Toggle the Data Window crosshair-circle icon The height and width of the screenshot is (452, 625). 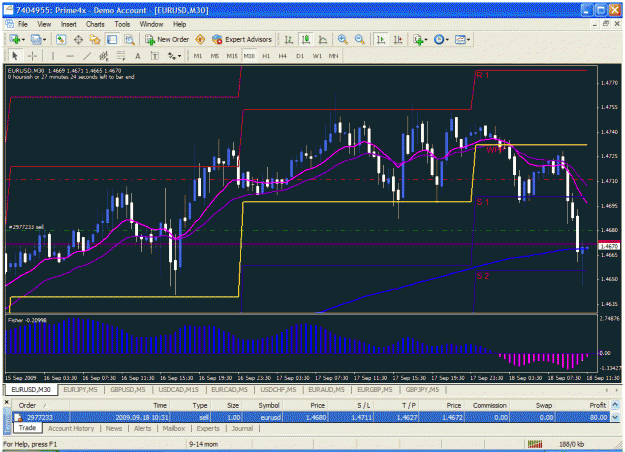coord(78,39)
